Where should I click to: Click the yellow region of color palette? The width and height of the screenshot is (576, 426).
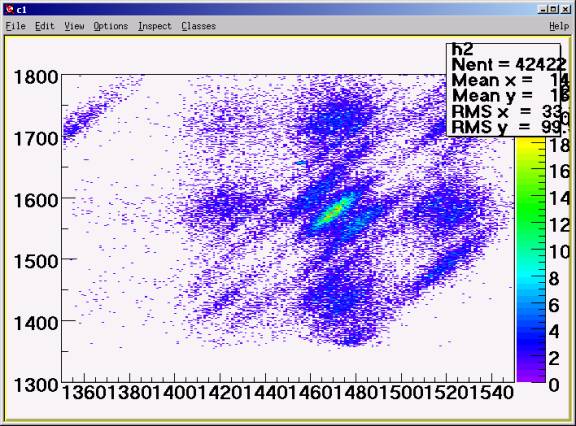pos(530,146)
